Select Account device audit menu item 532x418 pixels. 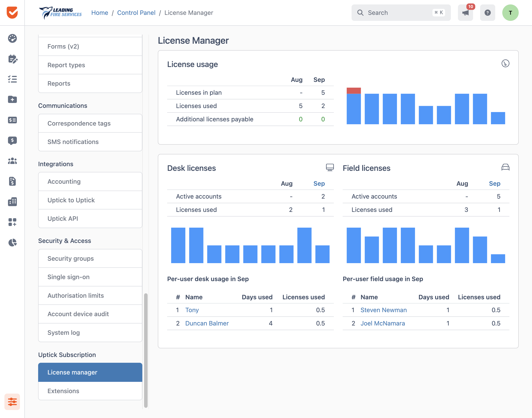[x=90, y=314]
